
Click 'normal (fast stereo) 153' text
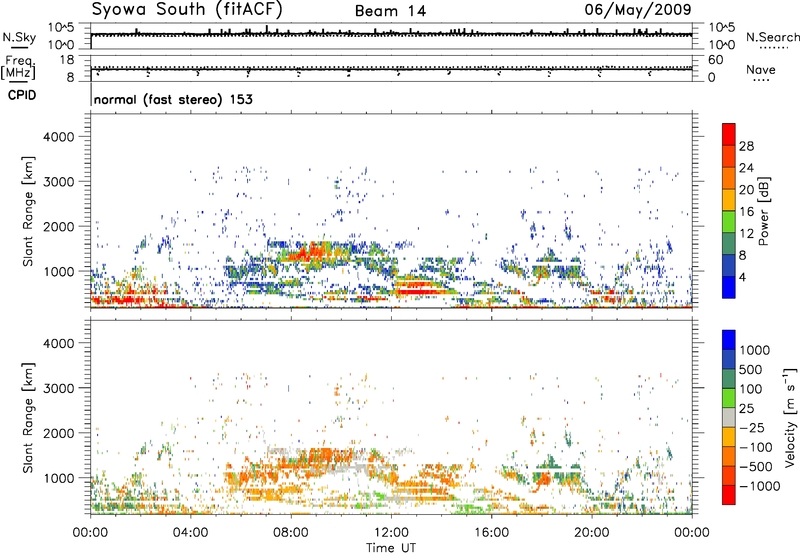pyautogui.click(x=173, y=99)
